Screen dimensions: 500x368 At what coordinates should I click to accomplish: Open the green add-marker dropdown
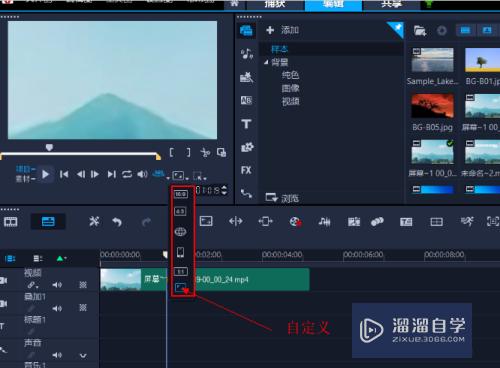[61, 259]
